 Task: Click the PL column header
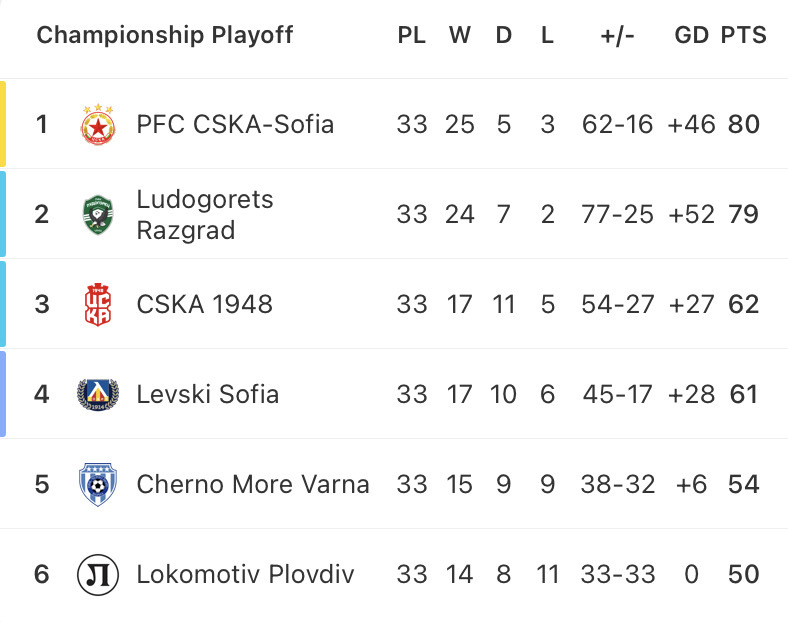pyautogui.click(x=412, y=35)
